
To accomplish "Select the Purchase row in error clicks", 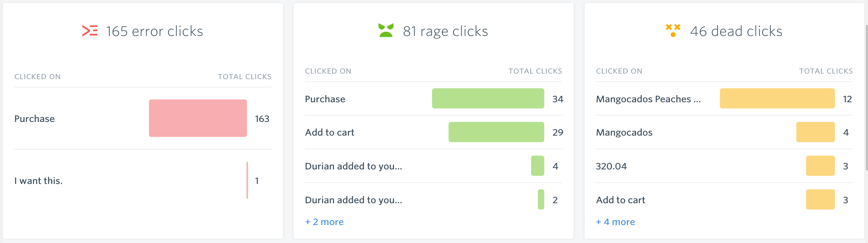I will (x=143, y=119).
